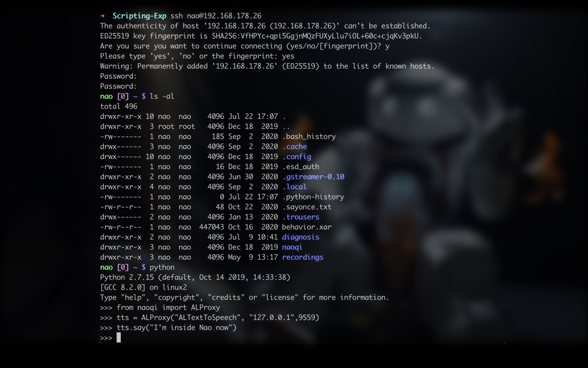588x368 pixels.
Task: Click the .local directory name
Action: (295, 187)
